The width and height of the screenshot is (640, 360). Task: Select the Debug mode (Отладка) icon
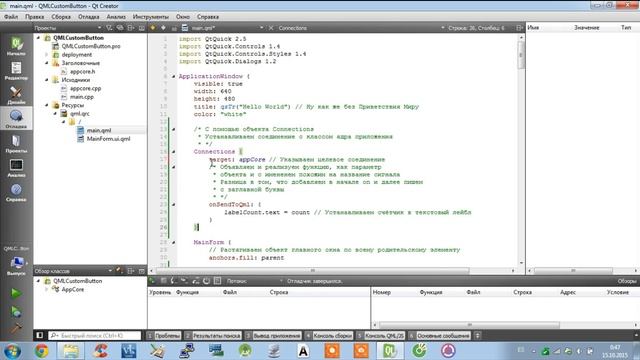click(16, 119)
